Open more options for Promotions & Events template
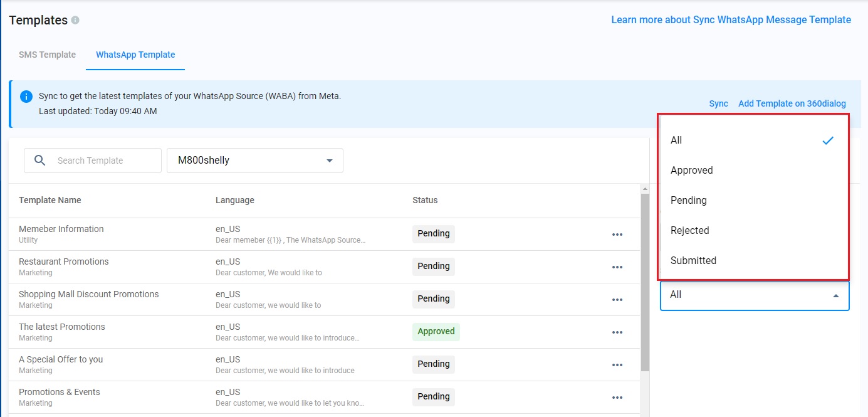Image resolution: width=868 pixels, height=417 pixels. [x=617, y=398]
